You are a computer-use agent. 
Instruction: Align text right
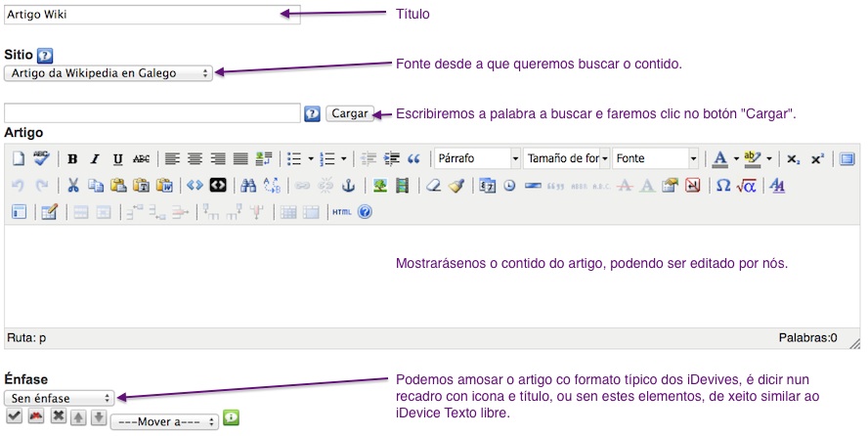click(x=218, y=159)
